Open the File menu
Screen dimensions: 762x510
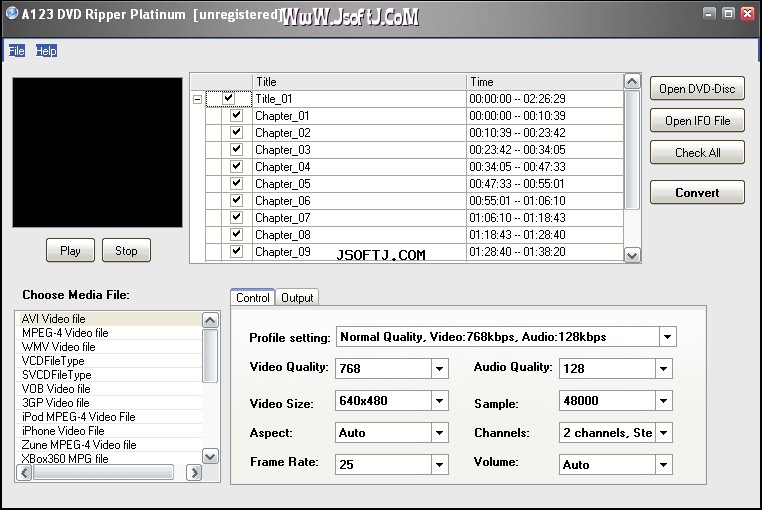point(17,51)
